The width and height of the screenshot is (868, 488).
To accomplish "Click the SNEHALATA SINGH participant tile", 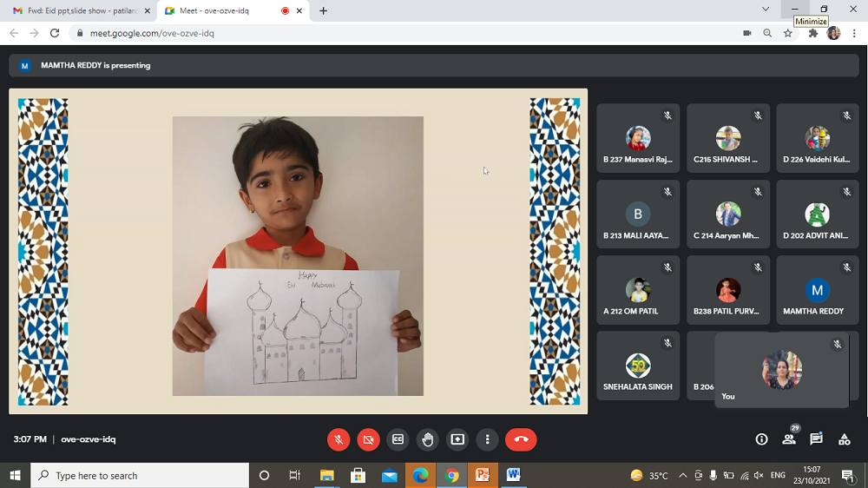I will 638,366.
